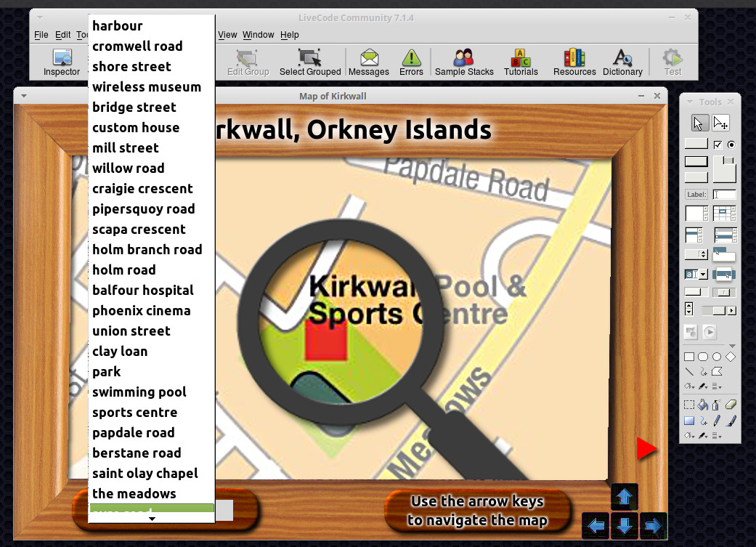Open the Messages box

coord(368,62)
